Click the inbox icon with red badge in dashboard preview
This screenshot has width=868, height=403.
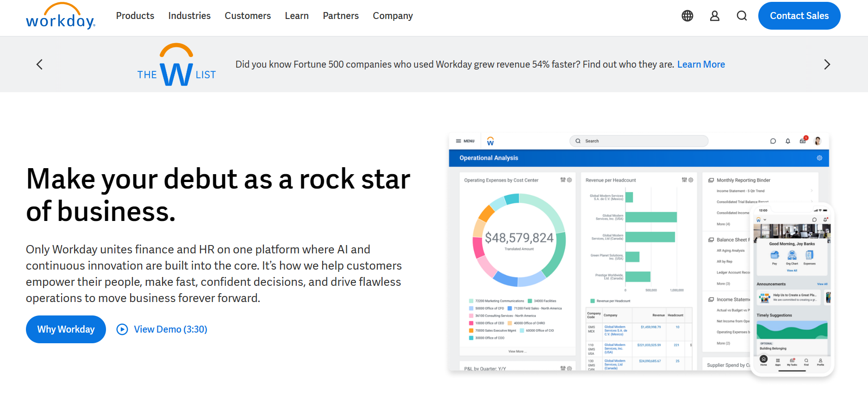(x=803, y=140)
